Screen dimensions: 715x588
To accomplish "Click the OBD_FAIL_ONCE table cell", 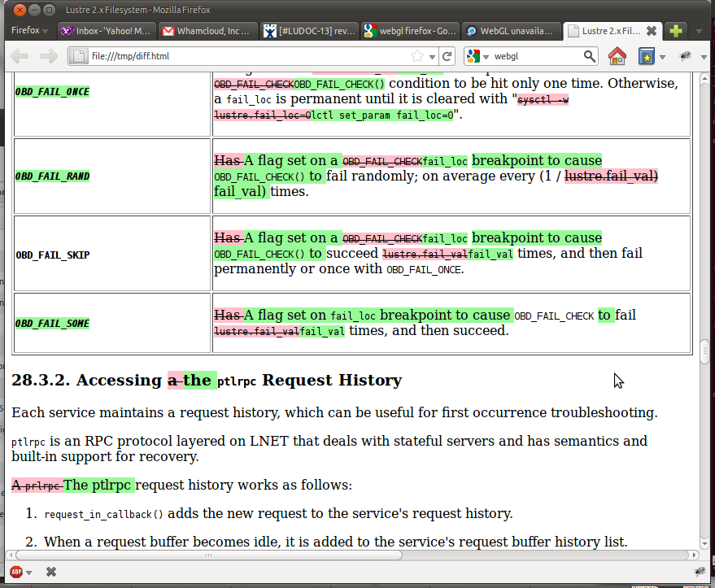I will [x=112, y=104].
